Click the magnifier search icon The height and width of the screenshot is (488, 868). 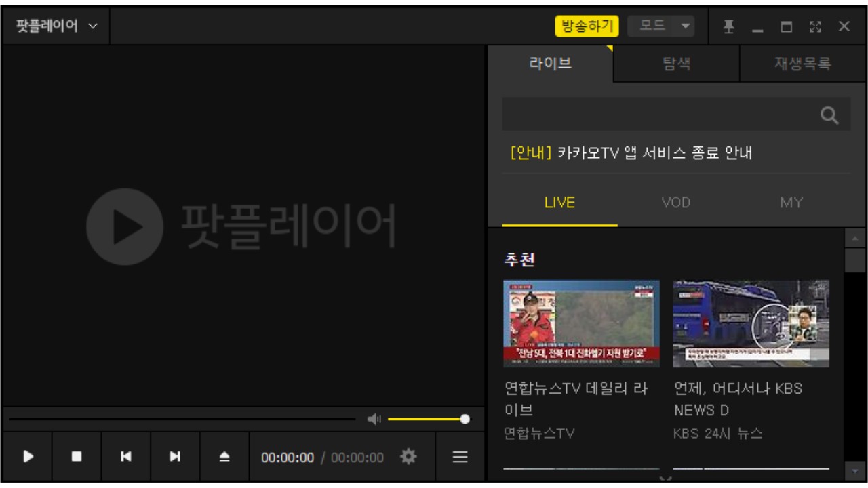coord(829,115)
